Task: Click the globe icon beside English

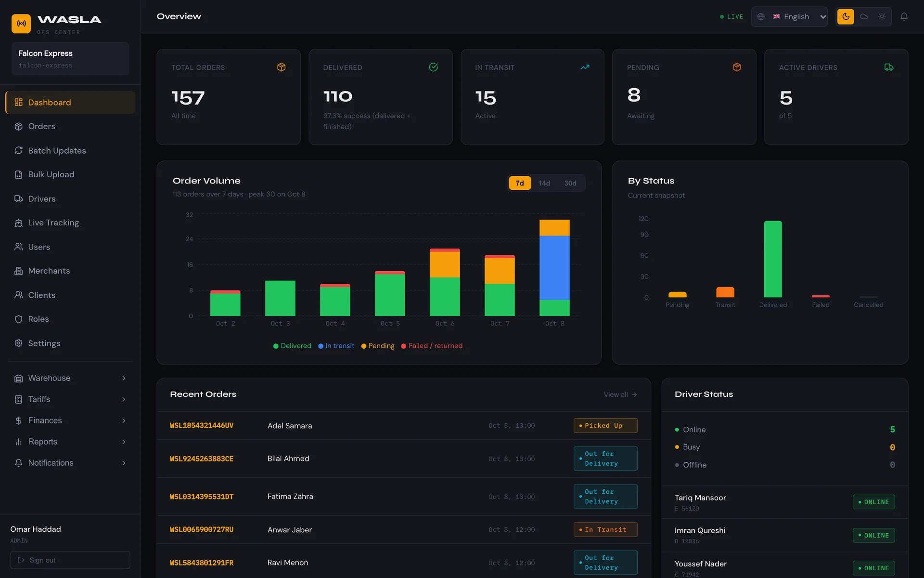Action: (761, 16)
